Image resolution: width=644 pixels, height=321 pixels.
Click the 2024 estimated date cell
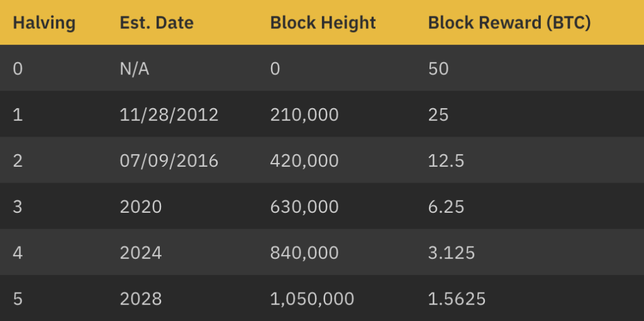141,253
